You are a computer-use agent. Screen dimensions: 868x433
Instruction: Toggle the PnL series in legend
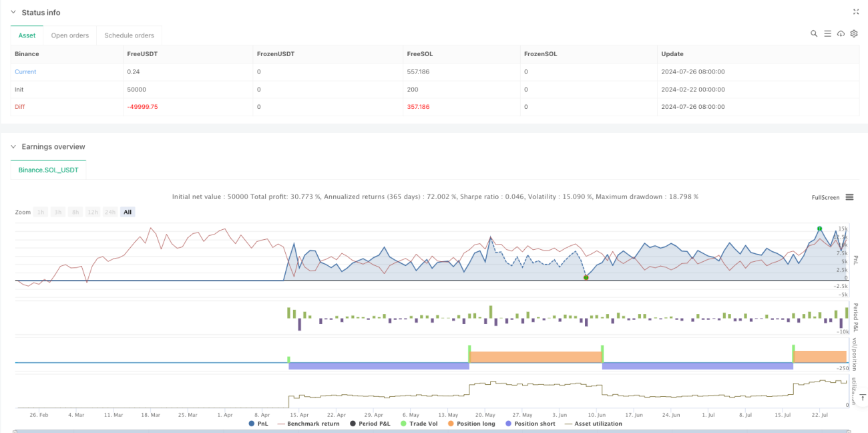(260, 424)
